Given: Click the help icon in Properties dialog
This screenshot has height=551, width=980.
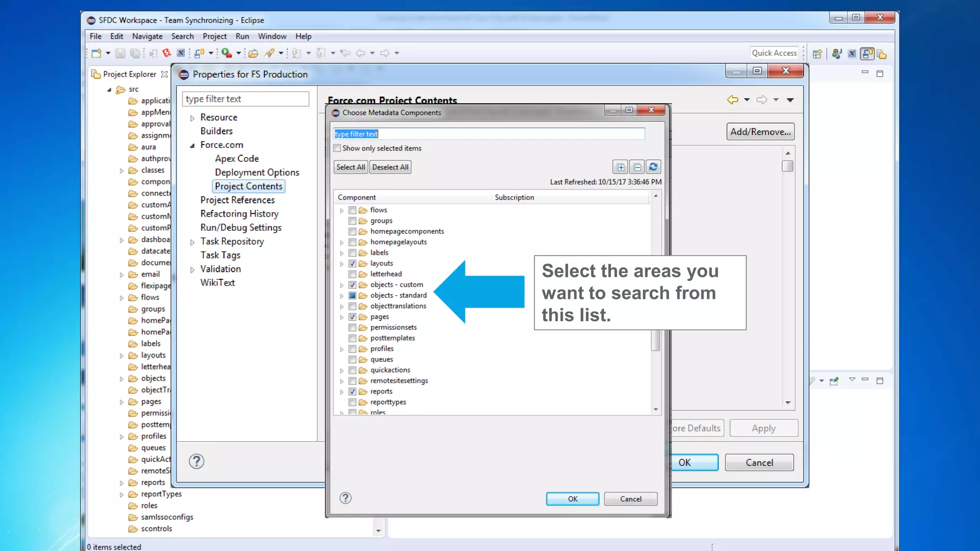Looking at the screenshot, I should click(x=197, y=461).
